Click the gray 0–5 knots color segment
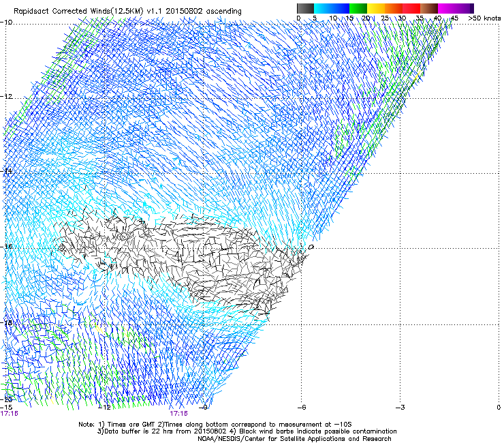 click(x=305, y=8)
